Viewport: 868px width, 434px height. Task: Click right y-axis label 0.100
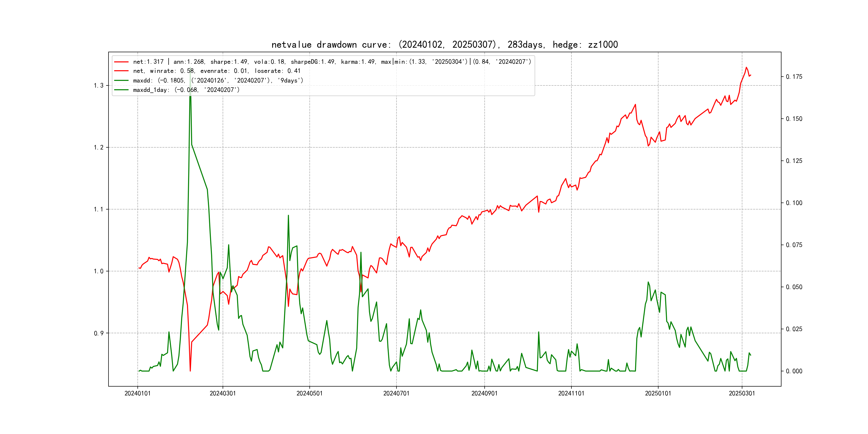[x=794, y=203]
